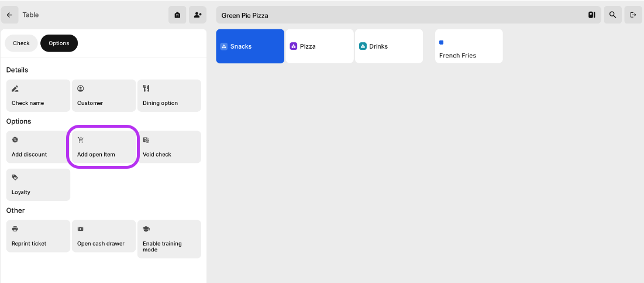The height and width of the screenshot is (283, 644).
Task: Open the Drinks category
Action: point(388,46)
